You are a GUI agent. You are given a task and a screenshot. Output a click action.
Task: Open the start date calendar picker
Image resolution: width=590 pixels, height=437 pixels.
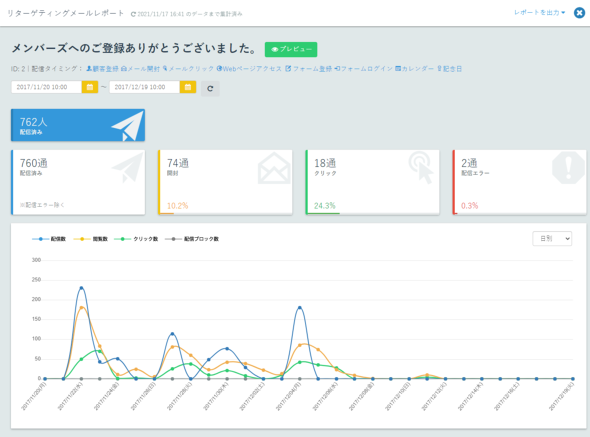point(90,87)
